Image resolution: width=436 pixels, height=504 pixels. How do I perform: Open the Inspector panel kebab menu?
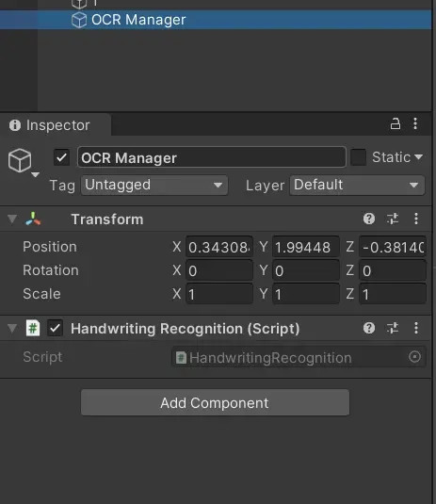[x=415, y=123]
